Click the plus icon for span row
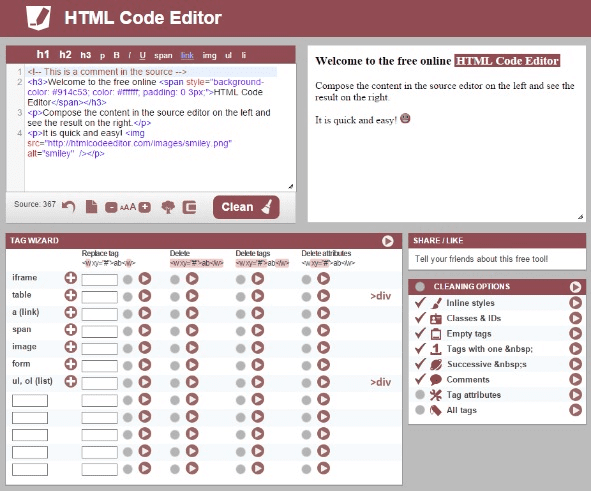The width and height of the screenshot is (591, 491). [70, 330]
